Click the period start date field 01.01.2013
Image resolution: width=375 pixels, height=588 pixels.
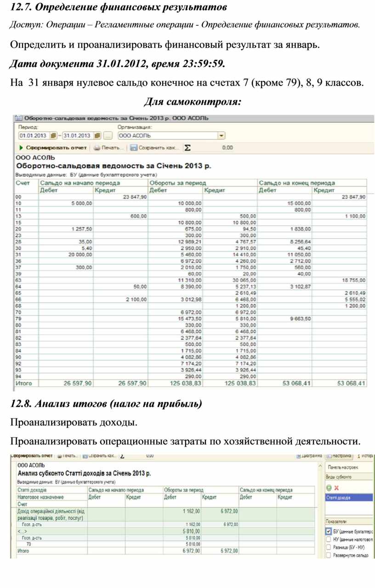34,136
